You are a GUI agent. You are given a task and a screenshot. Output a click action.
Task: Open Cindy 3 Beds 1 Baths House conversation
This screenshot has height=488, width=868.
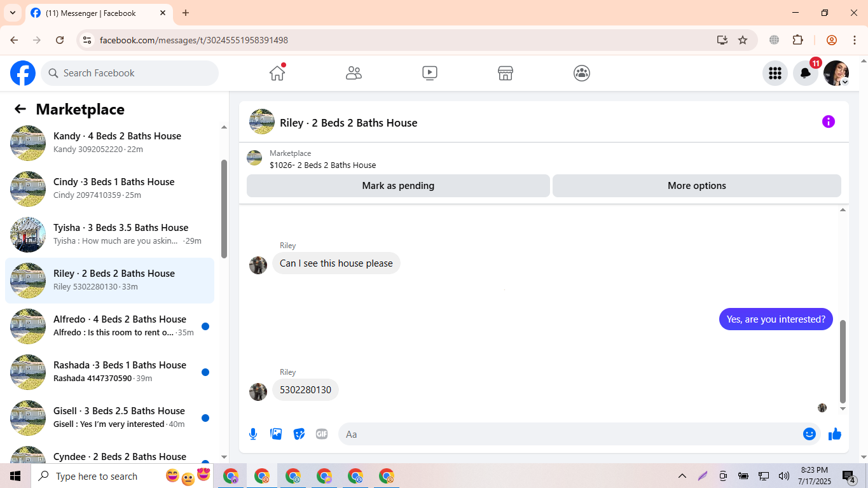coord(109,189)
